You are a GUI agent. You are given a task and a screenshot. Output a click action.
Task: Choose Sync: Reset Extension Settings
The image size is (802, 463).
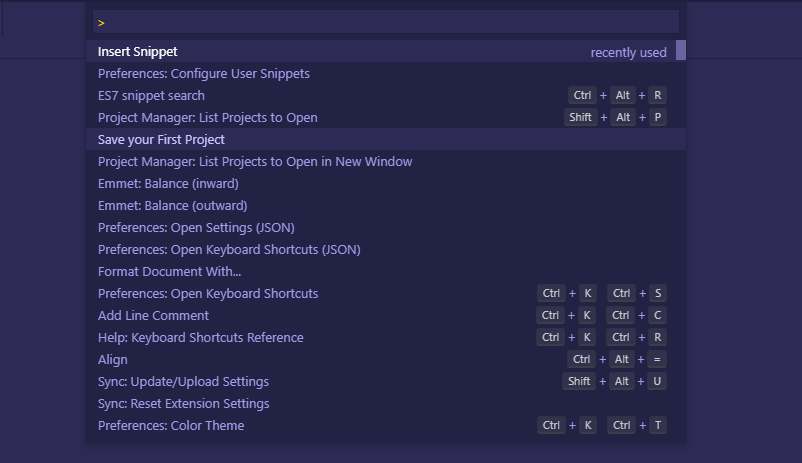tap(184, 404)
